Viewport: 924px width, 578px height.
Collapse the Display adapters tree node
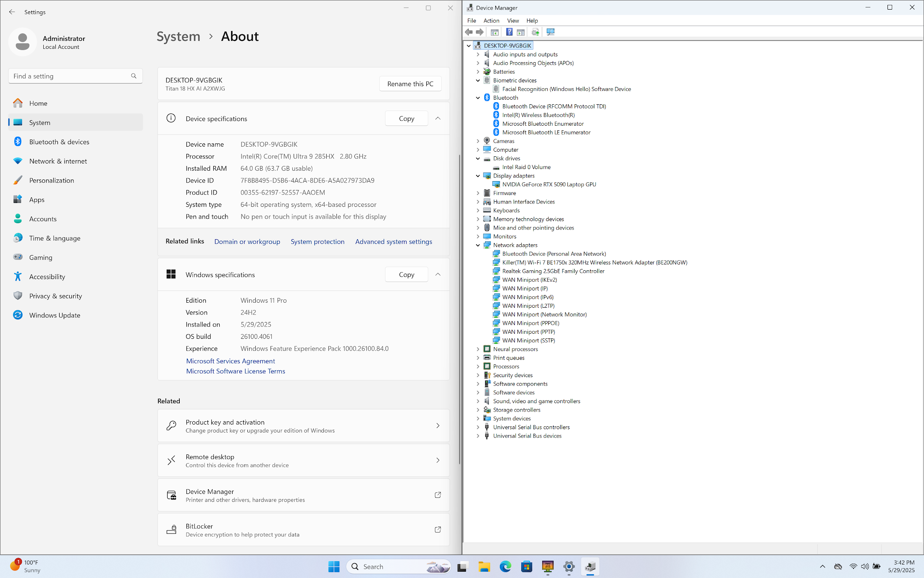(478, 176)
